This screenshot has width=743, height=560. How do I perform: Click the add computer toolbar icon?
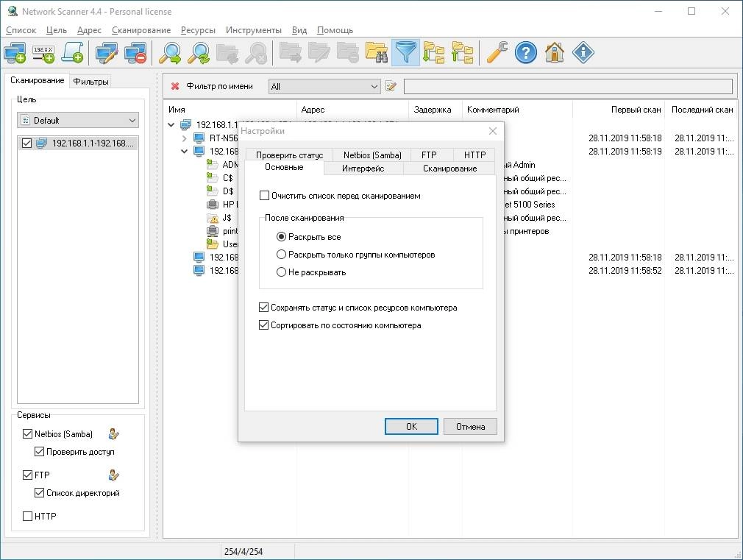click(x=15, y=53)
